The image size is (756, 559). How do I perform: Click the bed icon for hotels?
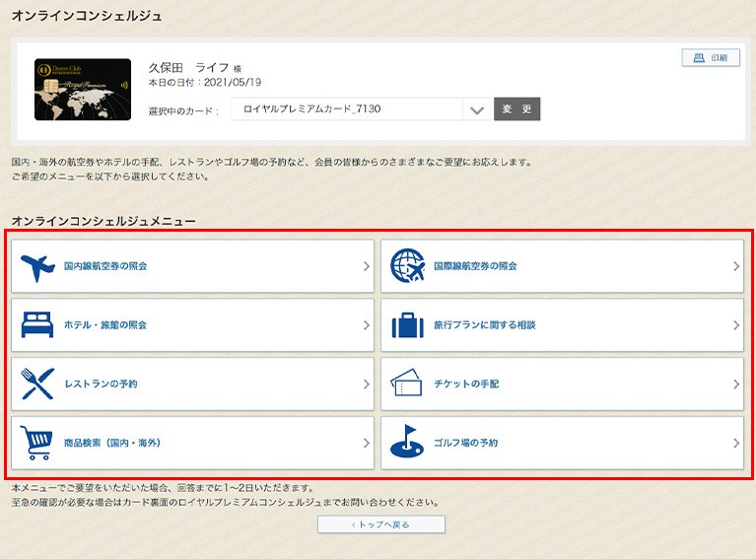(37, 324)
